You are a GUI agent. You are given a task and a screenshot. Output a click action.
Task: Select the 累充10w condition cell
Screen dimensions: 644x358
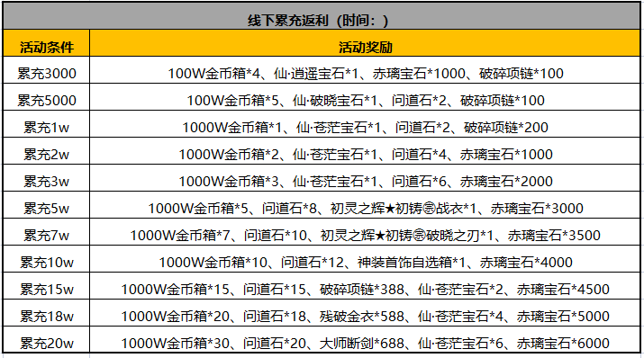pyautogui.click(x=47, y=259)
